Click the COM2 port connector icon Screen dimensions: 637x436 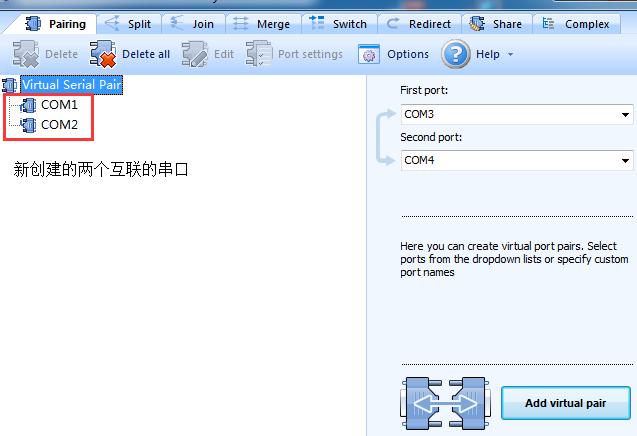(28, 125)
